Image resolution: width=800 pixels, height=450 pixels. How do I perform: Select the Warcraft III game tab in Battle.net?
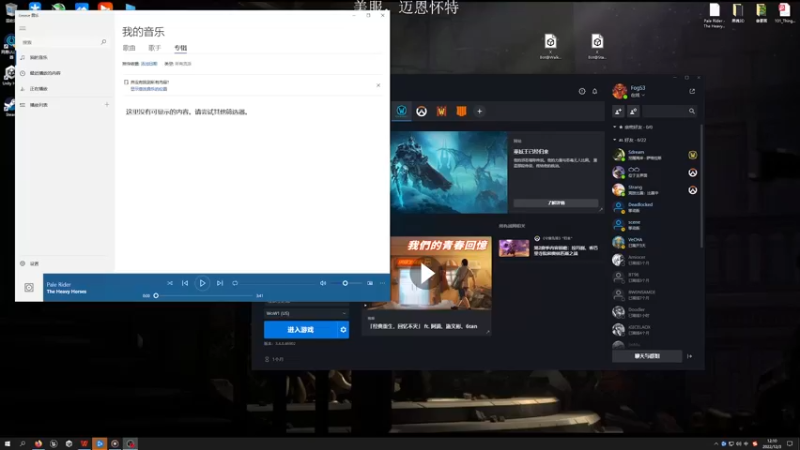441,111
